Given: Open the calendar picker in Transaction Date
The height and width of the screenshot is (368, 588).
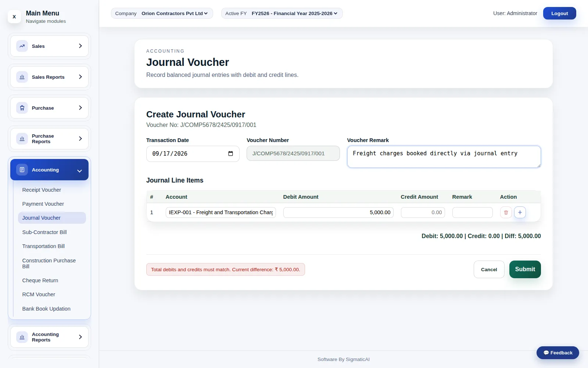Looking at the screenshot, I should click(230, 153).
